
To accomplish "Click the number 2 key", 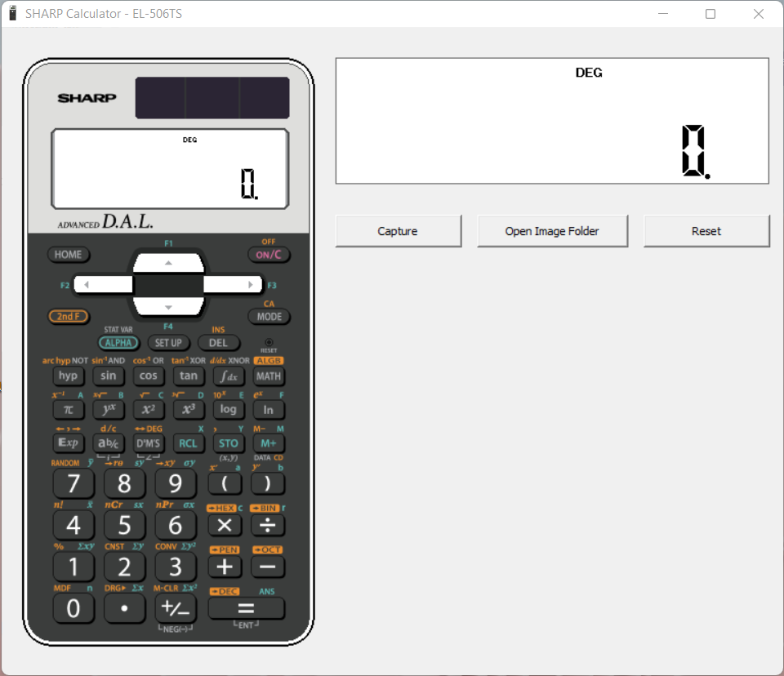I will (x=124, y=567).
